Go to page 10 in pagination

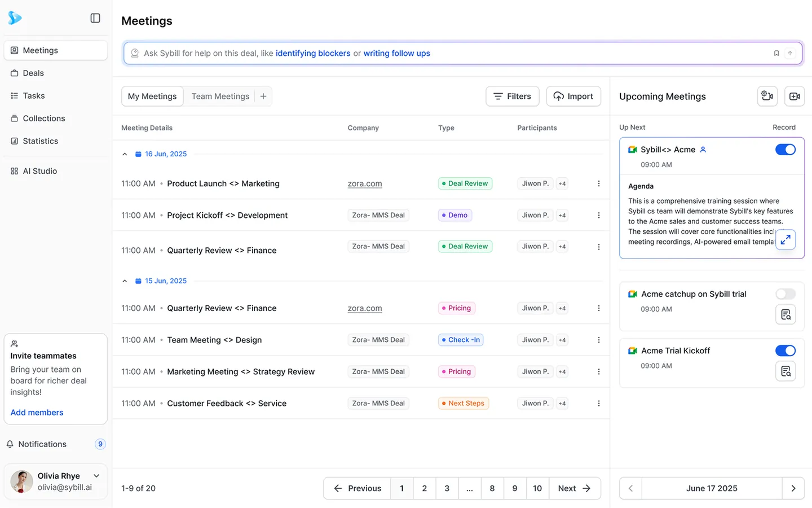click(537, 488)
